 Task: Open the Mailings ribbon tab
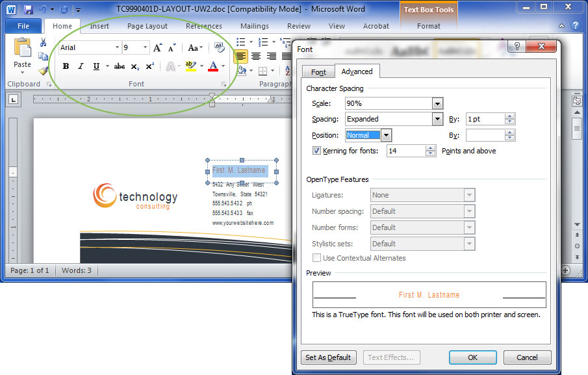[x=254, y=26]
